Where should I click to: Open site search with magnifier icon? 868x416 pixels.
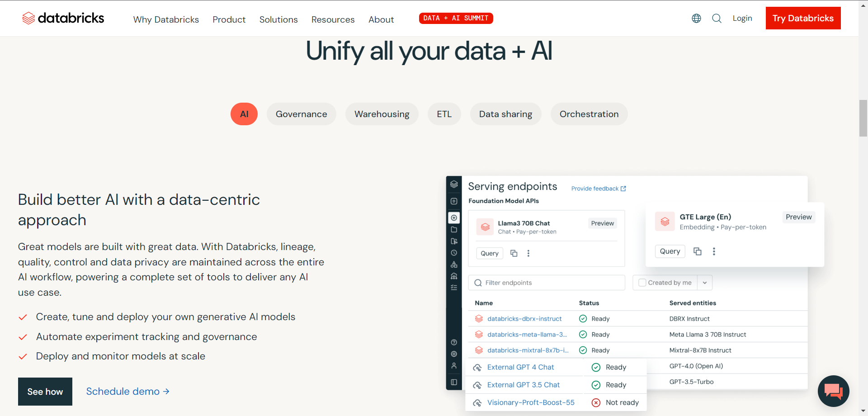pos(717,18)
